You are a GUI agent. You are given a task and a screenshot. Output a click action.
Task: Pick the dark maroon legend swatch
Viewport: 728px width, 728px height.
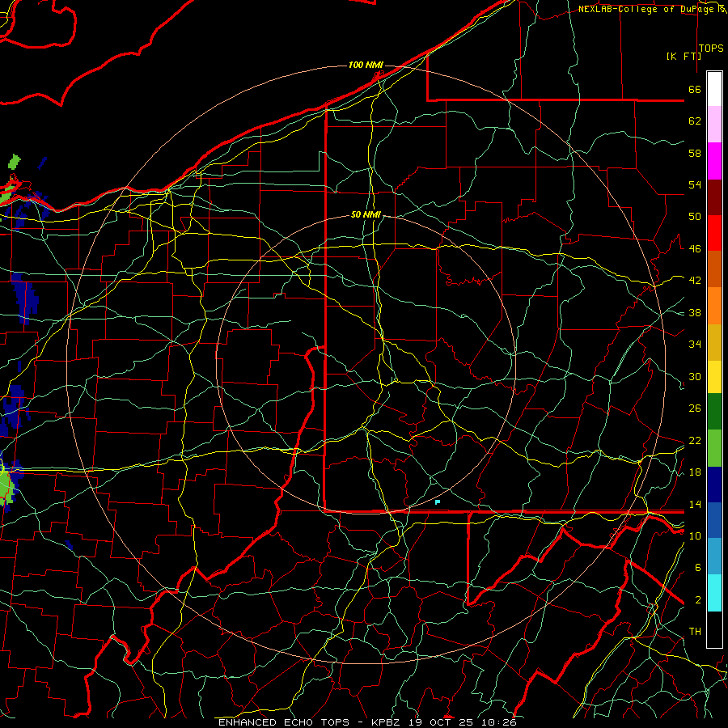pos(714,197)
